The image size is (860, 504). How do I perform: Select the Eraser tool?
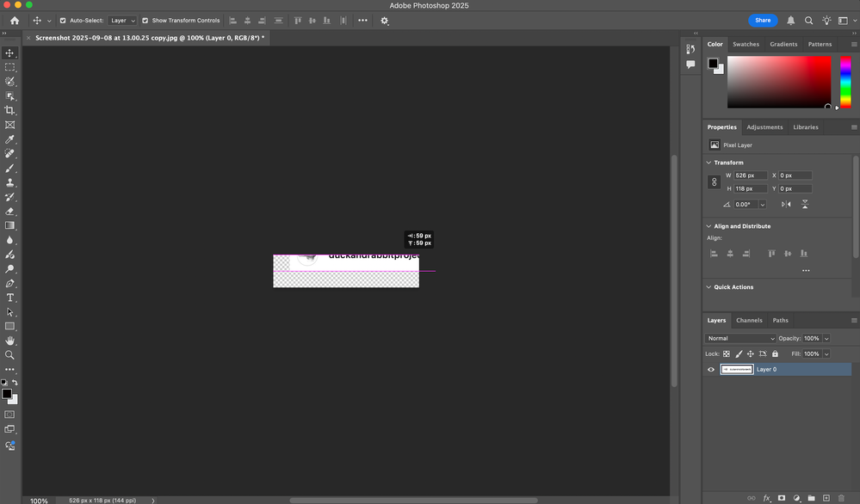9,212
